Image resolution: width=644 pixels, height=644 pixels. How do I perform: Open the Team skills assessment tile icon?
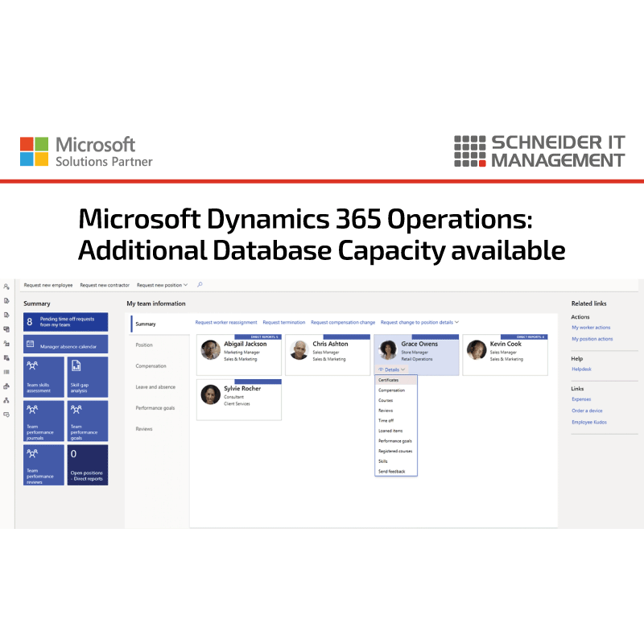coord(32,365)
